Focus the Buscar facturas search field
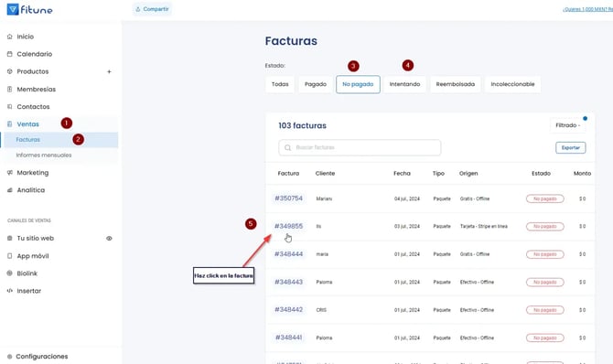The height and width of the screenshot is (364, 613). pyautogui.click(x=360, y=148)
